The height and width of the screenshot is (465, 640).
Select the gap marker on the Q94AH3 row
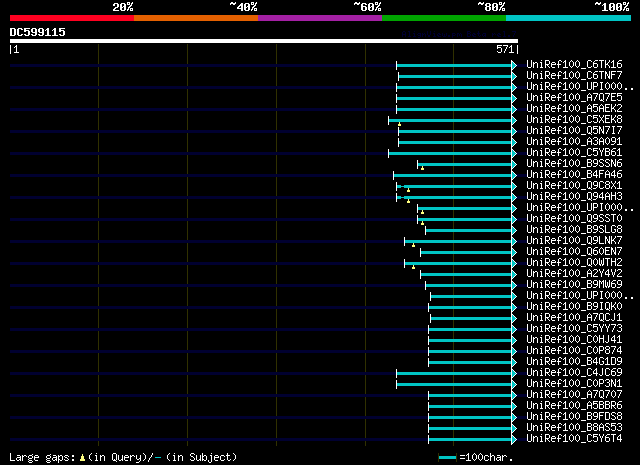pyautogui.click(x=408, y=201)
